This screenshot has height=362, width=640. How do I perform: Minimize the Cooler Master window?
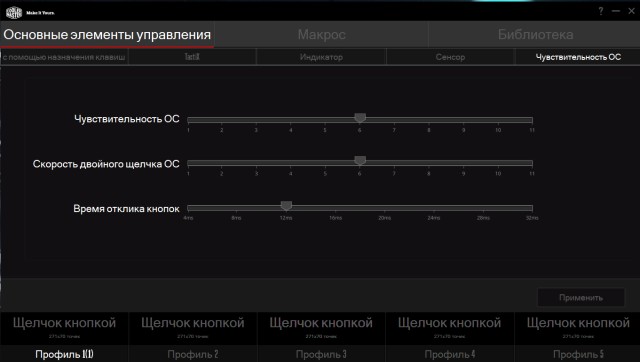(616, 11)
